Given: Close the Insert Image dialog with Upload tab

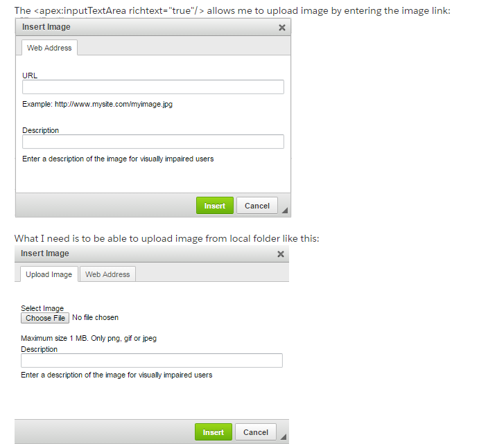Looking at the screenshot, I should pos(280,254).
